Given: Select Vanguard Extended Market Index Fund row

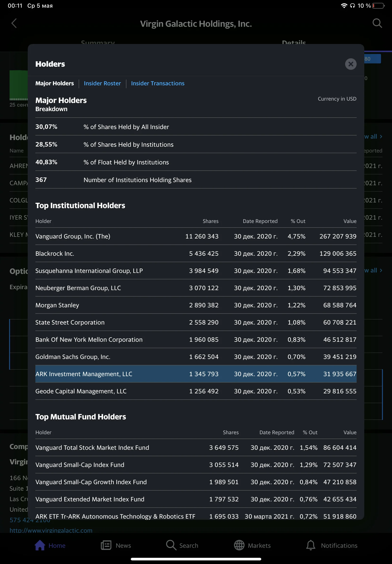Looking at the screenshot, I should [x=196, y=499].
